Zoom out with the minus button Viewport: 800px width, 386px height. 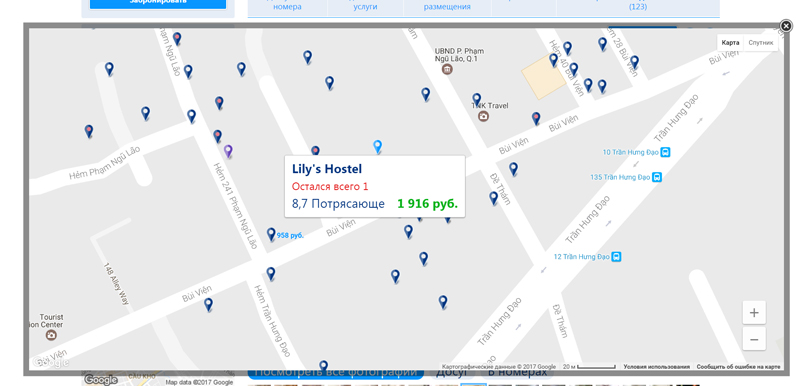pyautogui.click(x=754, y=339)
